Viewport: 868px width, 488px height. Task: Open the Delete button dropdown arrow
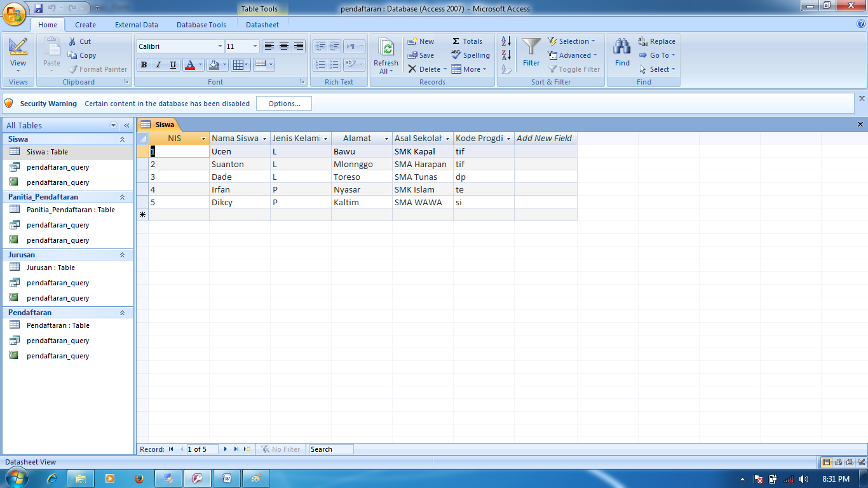445,69
